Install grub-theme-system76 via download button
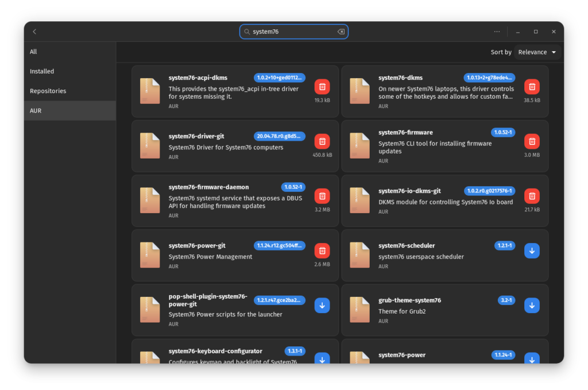 coord(532,306)
